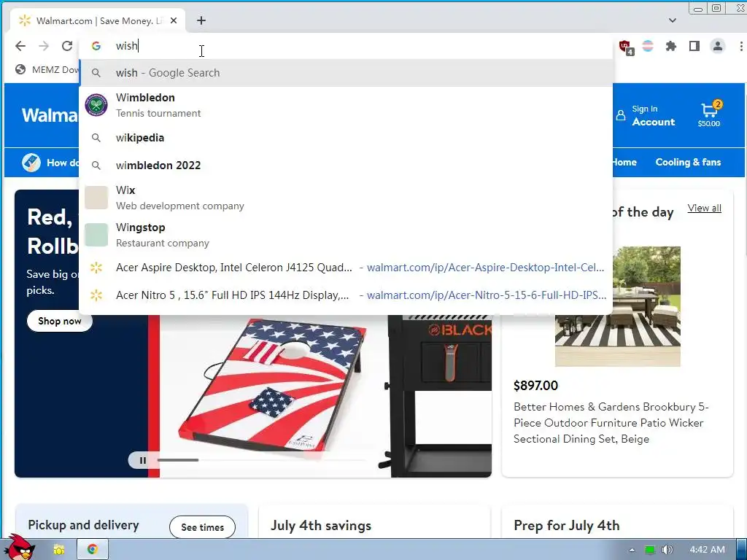Open the 'Prep for July 4th' heading
The width and height of the screenshot is (747, 560).
[566, 525]
